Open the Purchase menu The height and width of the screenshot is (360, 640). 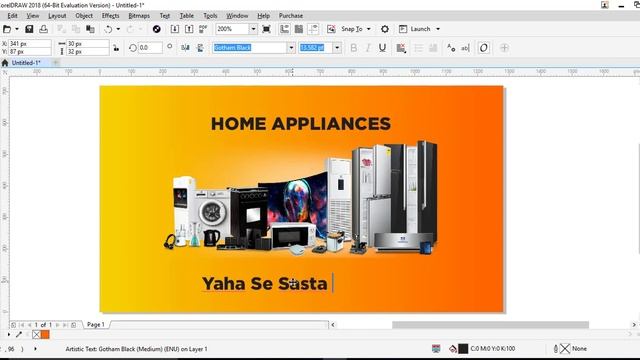tap(291, 16)
